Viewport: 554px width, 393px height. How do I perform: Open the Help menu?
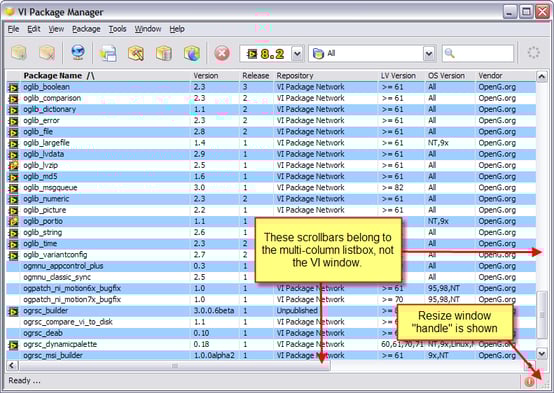click(177, 29)
